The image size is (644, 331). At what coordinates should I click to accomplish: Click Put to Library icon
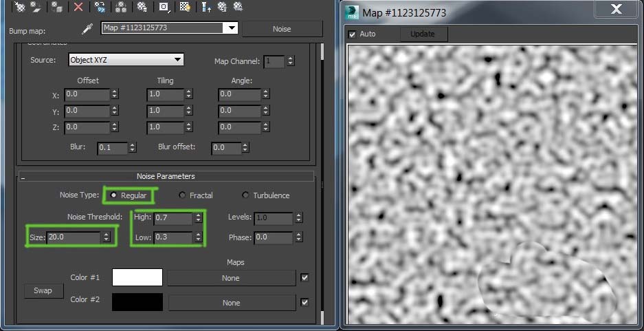click(x=142, y=7)
